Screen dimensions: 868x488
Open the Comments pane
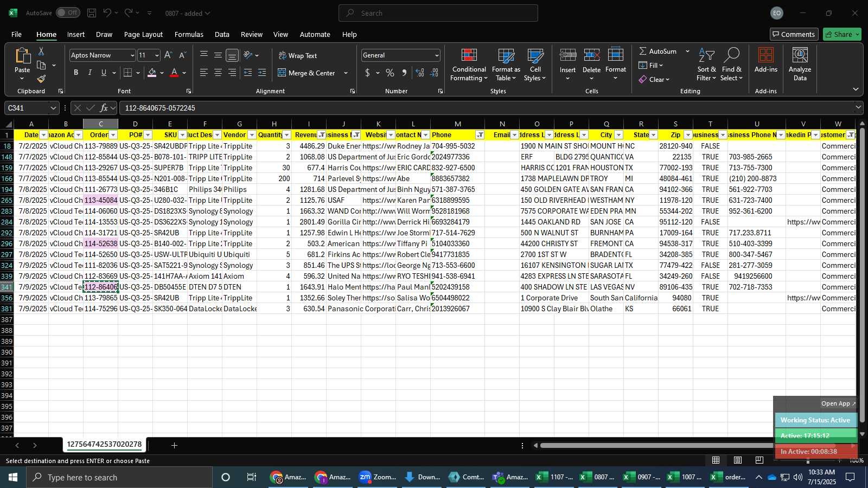coord(794,34)
